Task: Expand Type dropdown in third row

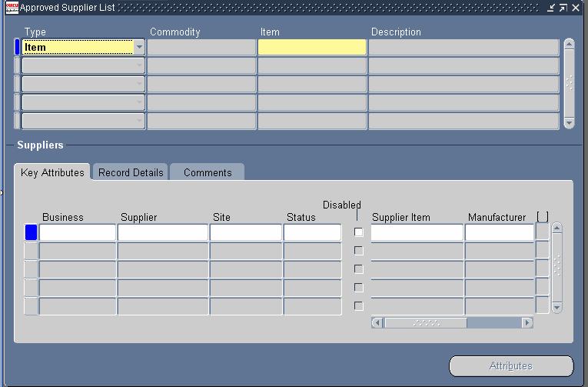Action: pyautogui.click(x=139, y=85)
